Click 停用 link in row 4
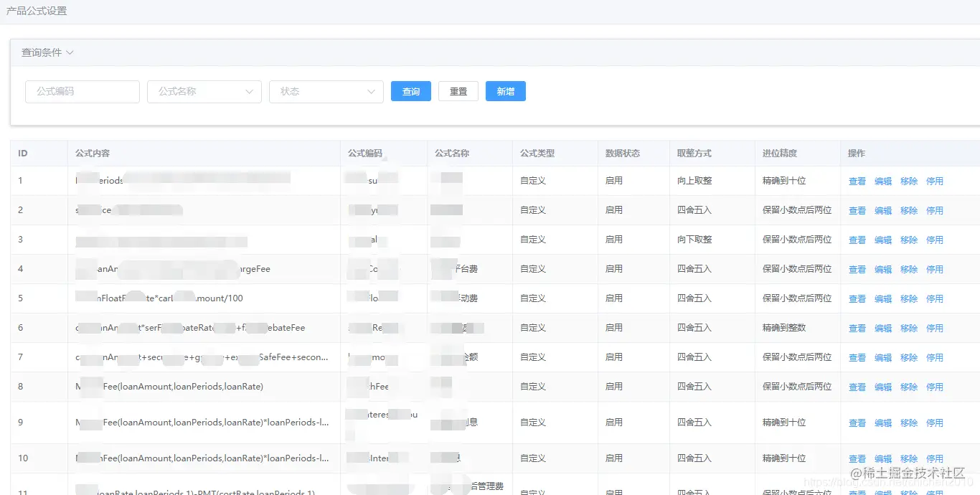The width and height of the screenshot is (980, 495). (935, 270)
